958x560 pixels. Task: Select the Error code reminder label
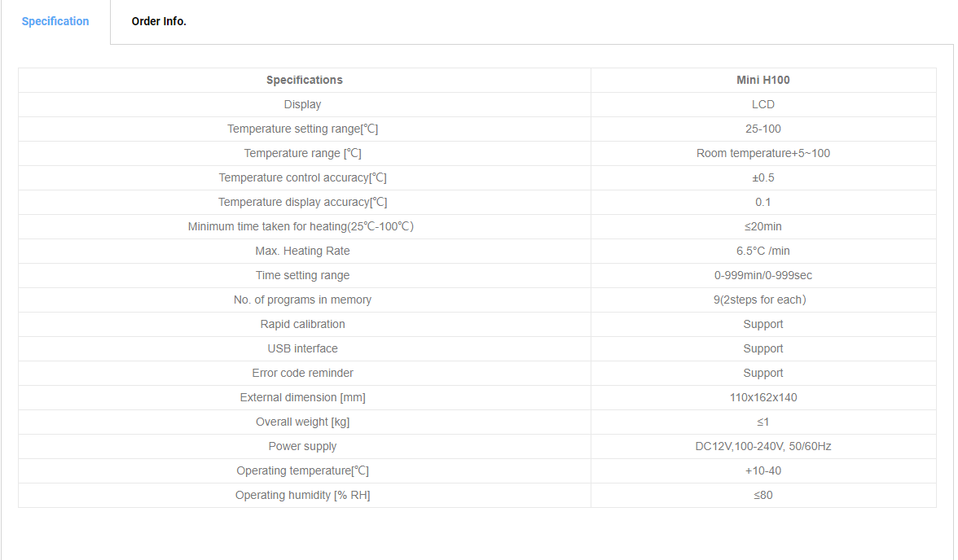pyautogui.click(x=302, y=373)
